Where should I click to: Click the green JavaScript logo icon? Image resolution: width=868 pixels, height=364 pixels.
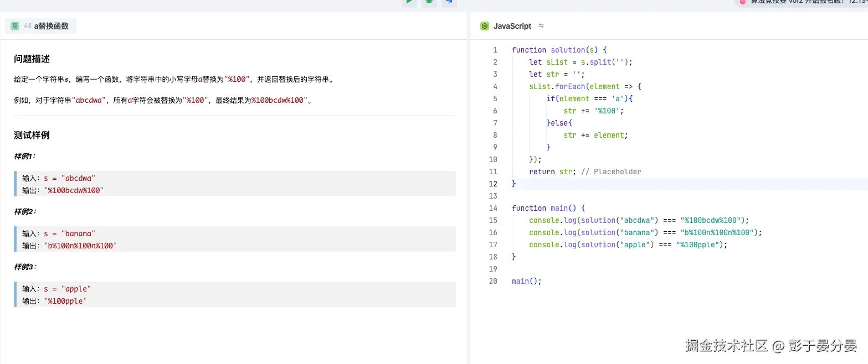[x=485, y=25]
